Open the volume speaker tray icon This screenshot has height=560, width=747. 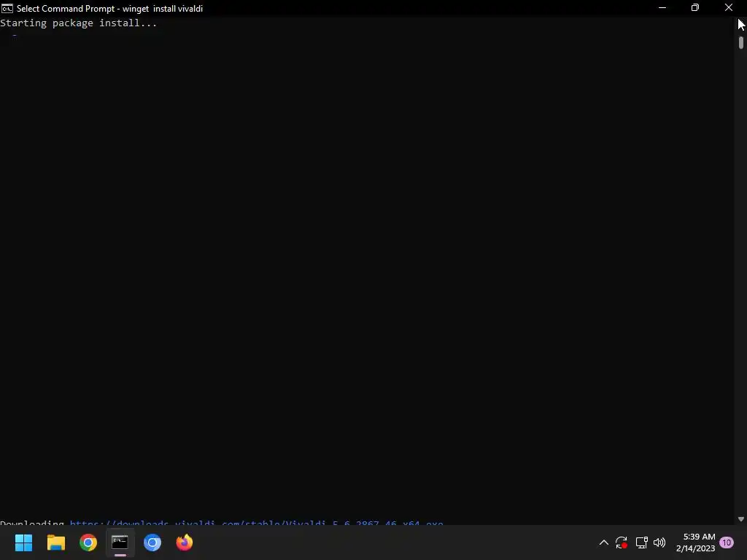click(x=659, y=542)
